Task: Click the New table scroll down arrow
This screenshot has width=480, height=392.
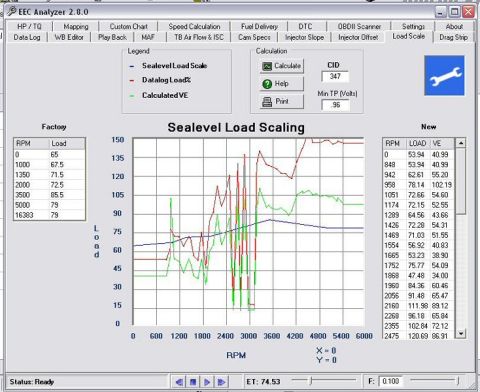Action: [461, 333]
